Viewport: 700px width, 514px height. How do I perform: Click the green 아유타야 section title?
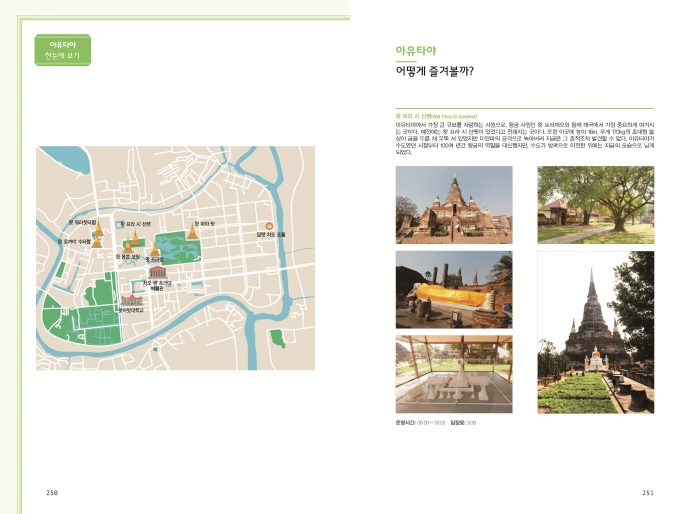click(416, 49)
